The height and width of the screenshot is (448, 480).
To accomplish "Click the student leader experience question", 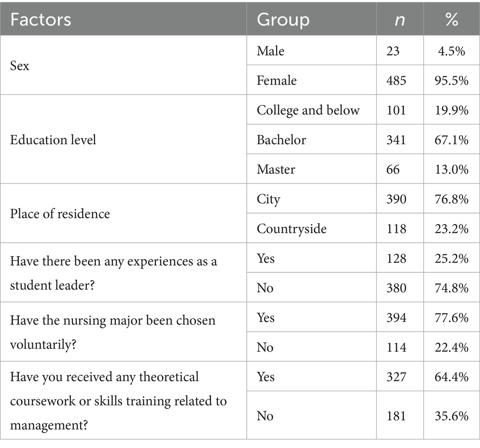I will [x=113, y=273].
